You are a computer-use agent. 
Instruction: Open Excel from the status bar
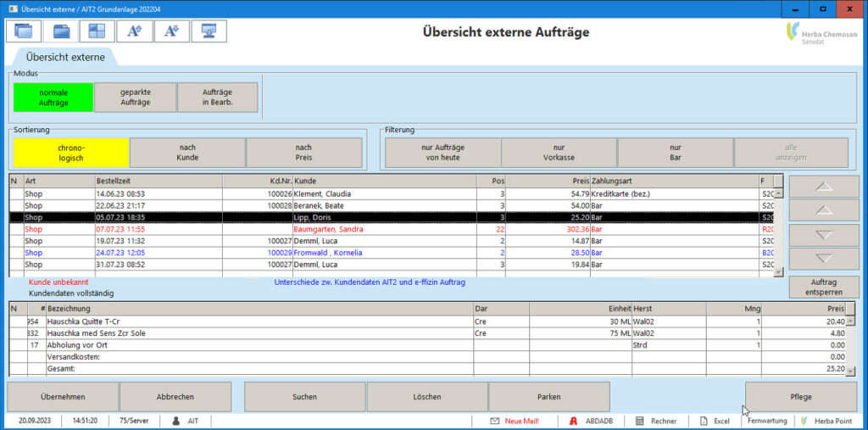[715, 422]
